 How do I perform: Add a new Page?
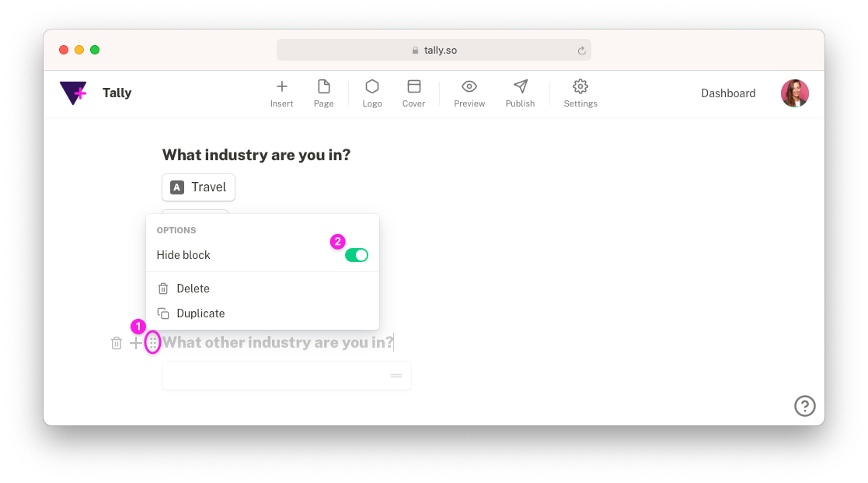tap(324, 93)
